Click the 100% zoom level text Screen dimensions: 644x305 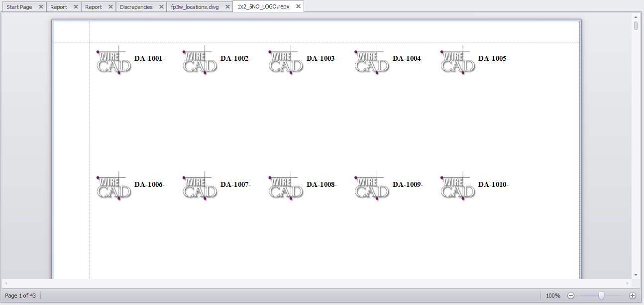click(x=553, y=296)
